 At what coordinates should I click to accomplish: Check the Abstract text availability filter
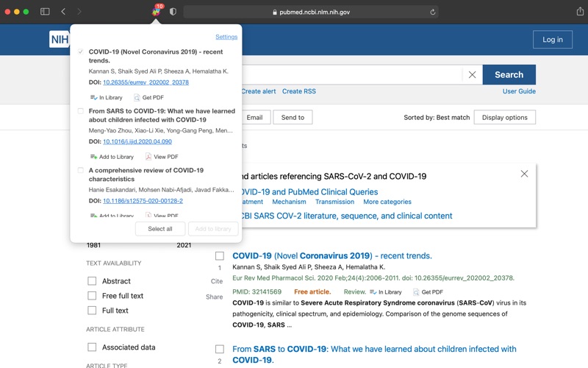(92, 281)
